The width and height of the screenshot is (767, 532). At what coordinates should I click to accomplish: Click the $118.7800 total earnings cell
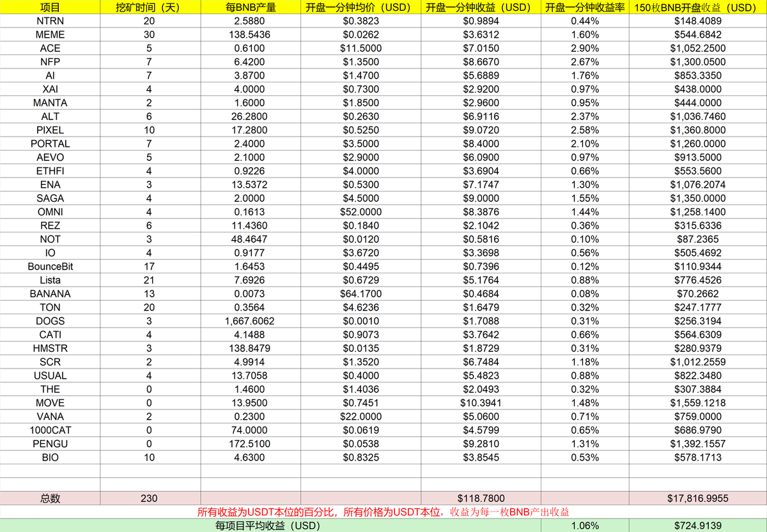481,498
